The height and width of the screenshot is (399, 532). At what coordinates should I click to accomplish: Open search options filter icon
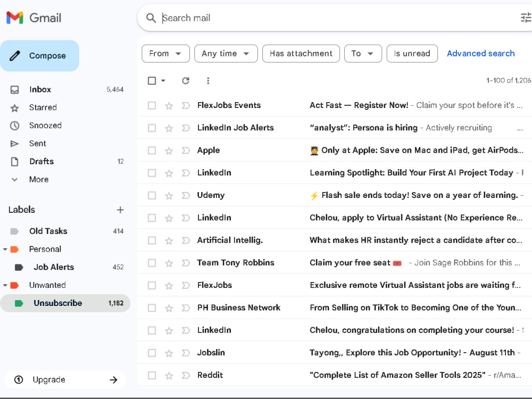526,18
